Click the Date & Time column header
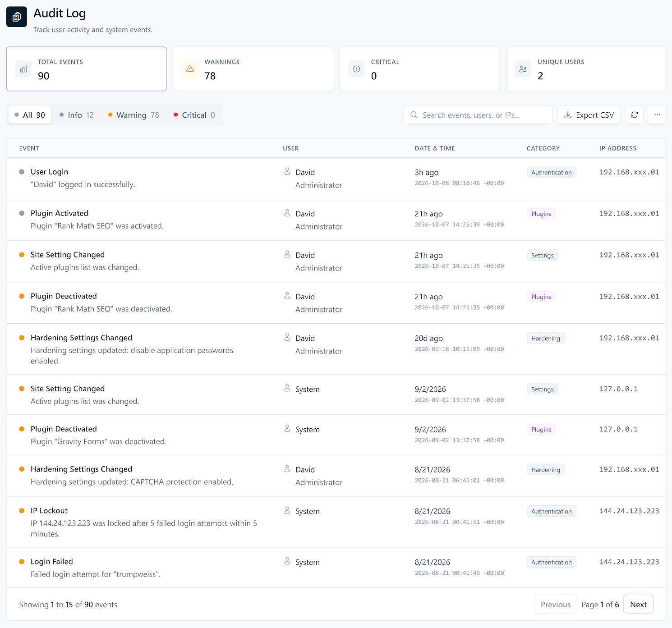The height and width of the screenshot is (628, 672). click(x=435, y=148)
